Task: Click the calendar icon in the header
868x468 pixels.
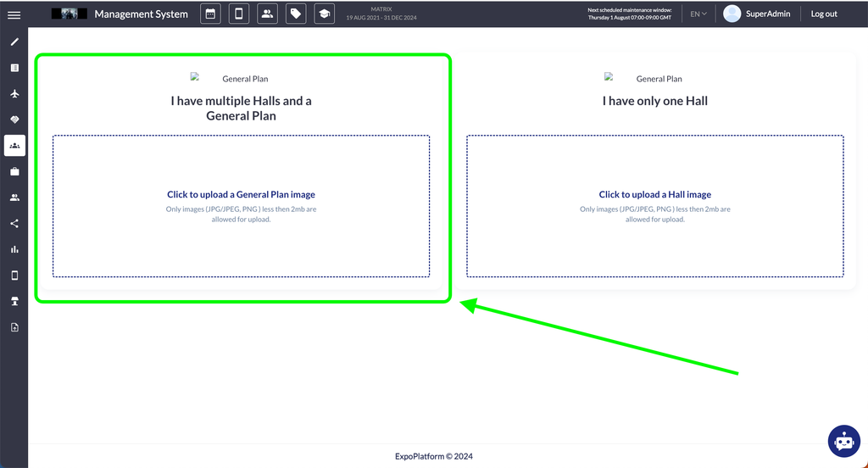Action: (x=210, y=14)
